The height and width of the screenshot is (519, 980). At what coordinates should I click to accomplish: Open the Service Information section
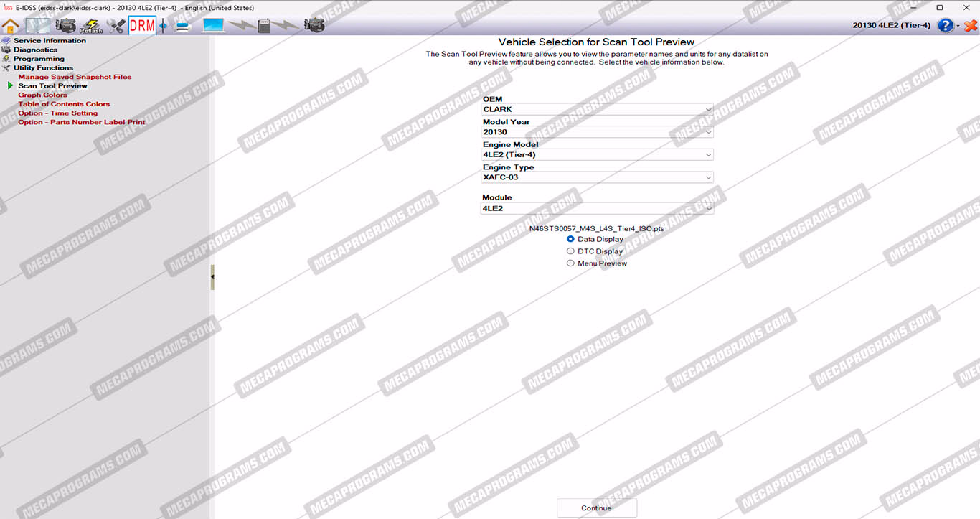point(50,41)
